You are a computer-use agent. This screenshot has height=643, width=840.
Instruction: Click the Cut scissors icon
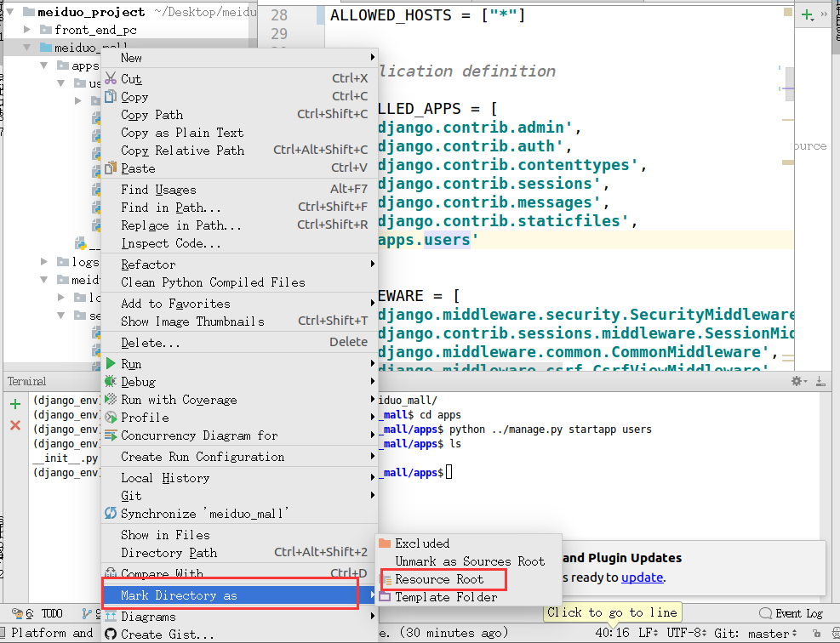111,78
